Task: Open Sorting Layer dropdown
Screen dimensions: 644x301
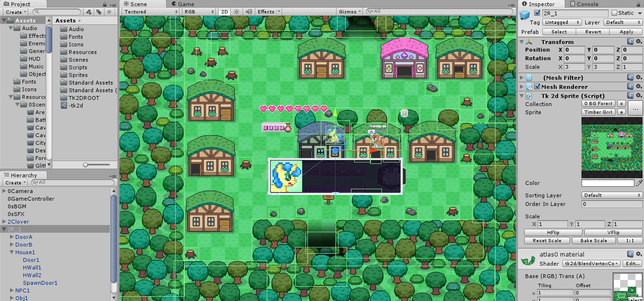Action: (x=612, y=195)
